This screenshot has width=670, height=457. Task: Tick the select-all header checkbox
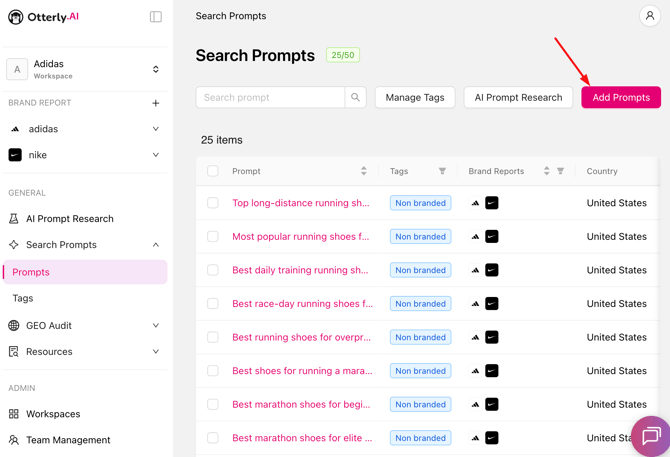[x=213, y=171]
